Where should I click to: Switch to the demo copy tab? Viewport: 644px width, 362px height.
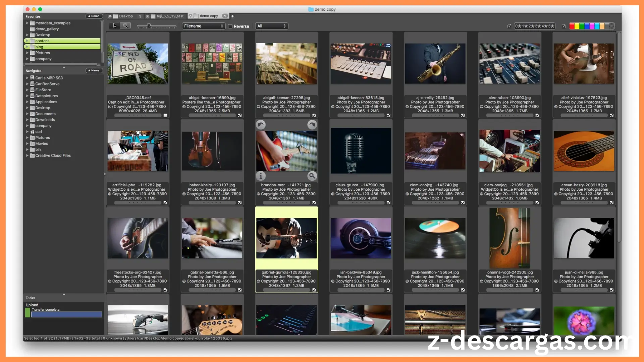[209, 16]
